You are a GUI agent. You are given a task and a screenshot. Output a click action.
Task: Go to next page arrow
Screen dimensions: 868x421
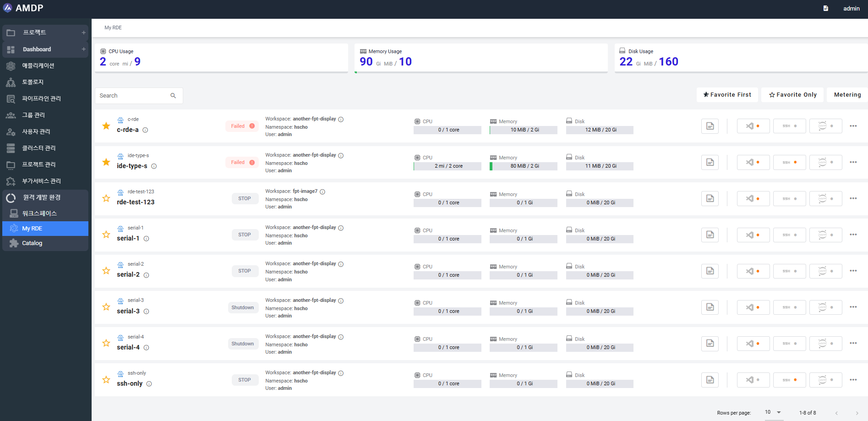pos(857,413)
